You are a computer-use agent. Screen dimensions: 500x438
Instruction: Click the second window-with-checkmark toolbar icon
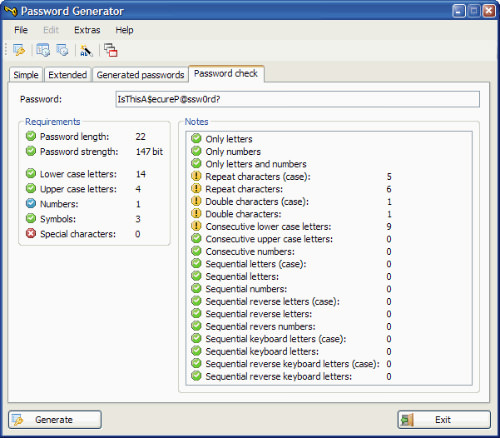(x=62, y=50)
